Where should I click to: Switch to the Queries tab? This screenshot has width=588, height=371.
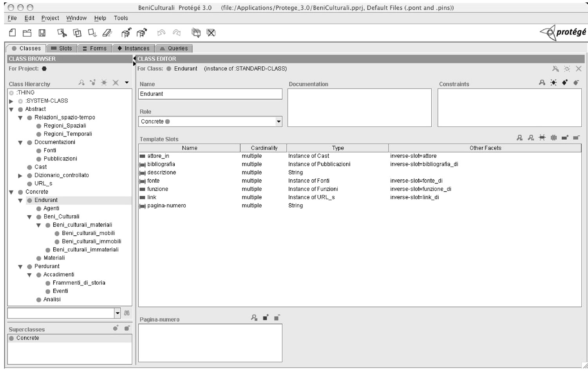point(174,48)
